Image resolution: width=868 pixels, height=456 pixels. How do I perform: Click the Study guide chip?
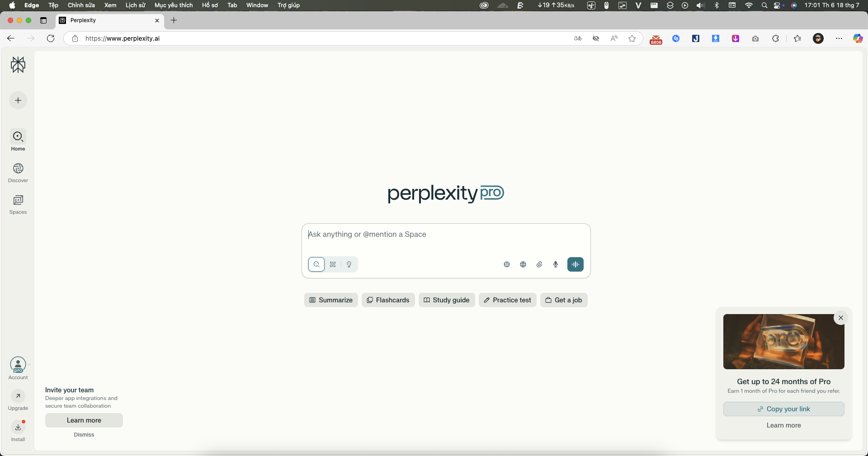point(447,300)
